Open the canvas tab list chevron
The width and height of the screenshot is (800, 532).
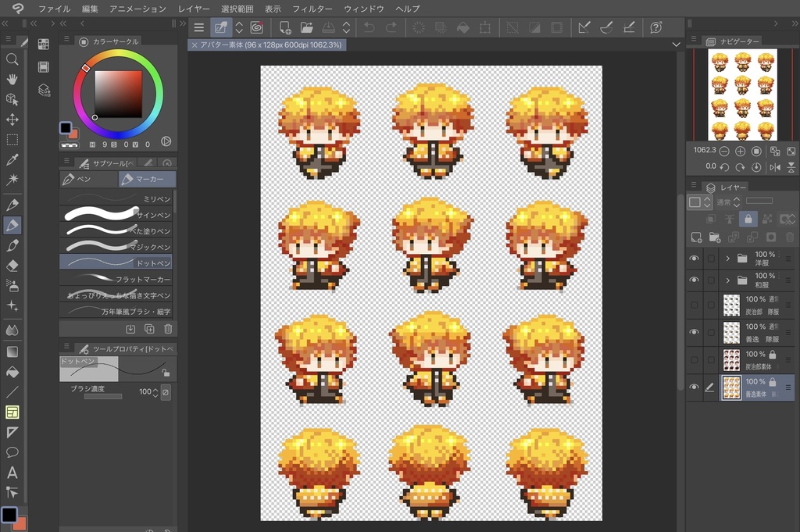tap(676, 45)
